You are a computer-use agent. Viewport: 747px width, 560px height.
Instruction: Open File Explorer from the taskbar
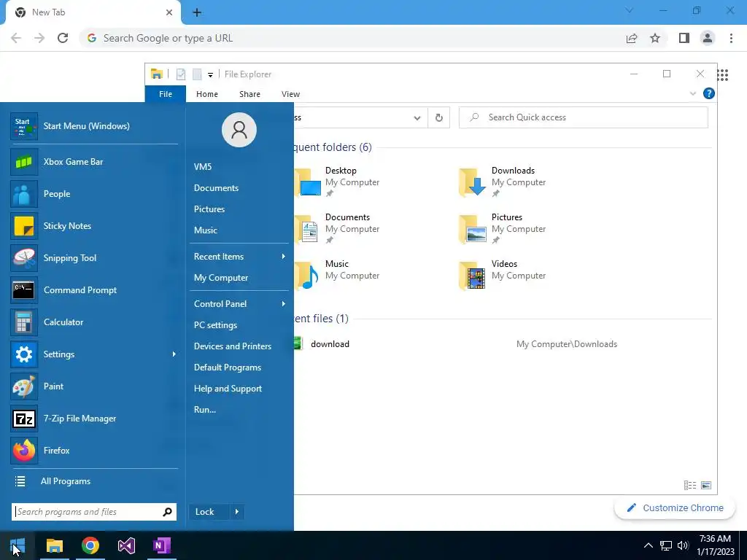click(x=54, y=545)
